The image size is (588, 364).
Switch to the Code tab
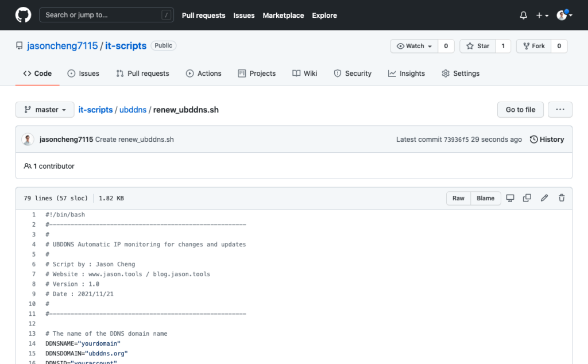point(37,73)
